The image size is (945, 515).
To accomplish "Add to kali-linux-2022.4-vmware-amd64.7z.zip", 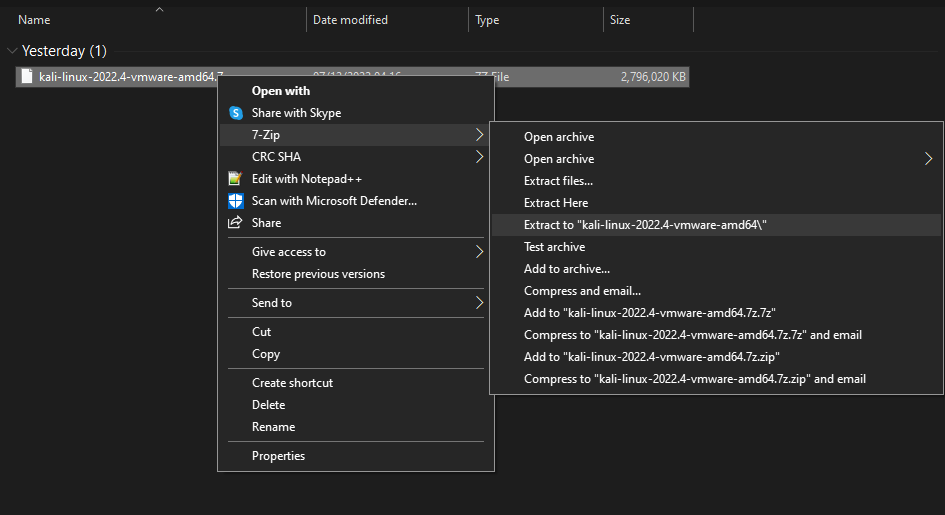I will [x=716, y=357].
